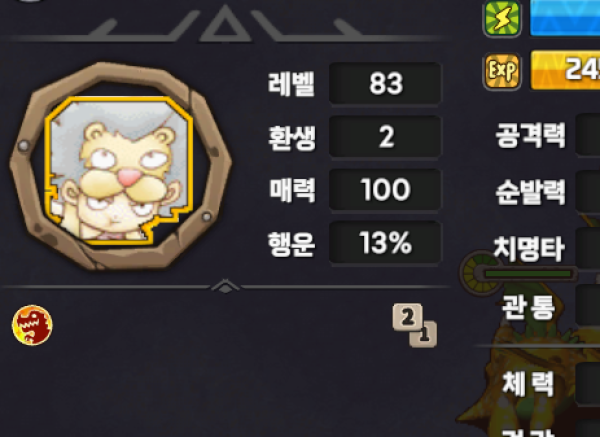Click the 행운 value showing 13%
Image resolution: width=600 pixels, height=437 pixels.
coord(385,243)
